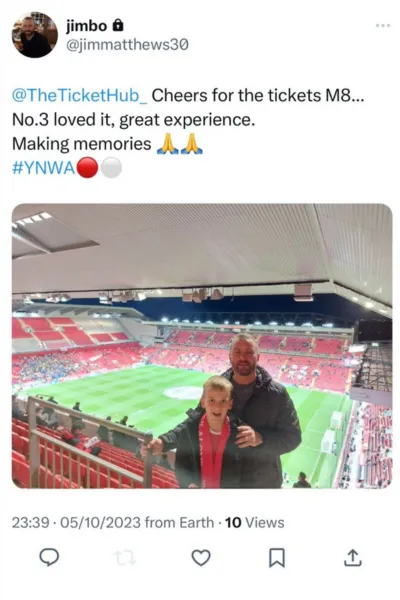
Task: Click the white circle emoji
Action: tap(112, 168)
